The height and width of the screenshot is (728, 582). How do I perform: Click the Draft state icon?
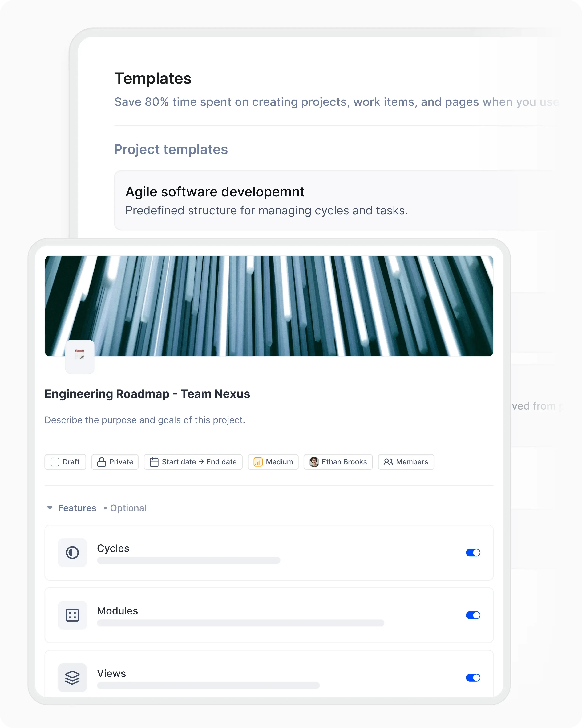pyautogui.click(x=54, y=462)
